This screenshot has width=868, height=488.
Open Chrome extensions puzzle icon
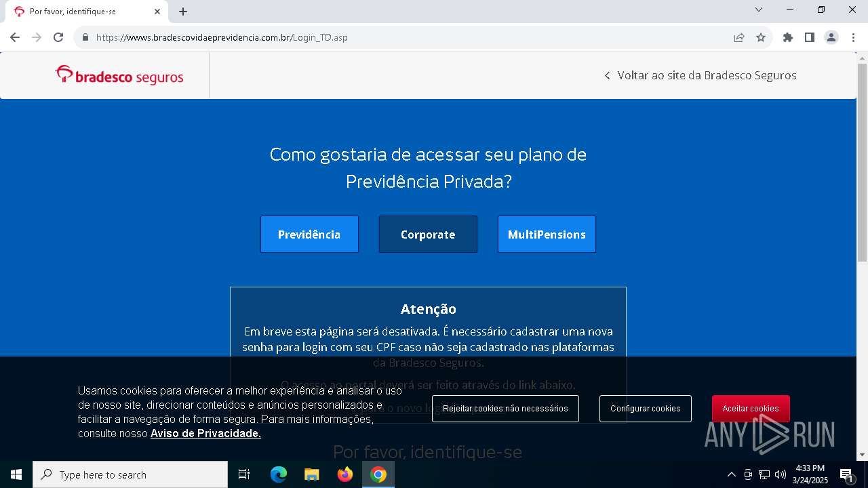point(788,37)
